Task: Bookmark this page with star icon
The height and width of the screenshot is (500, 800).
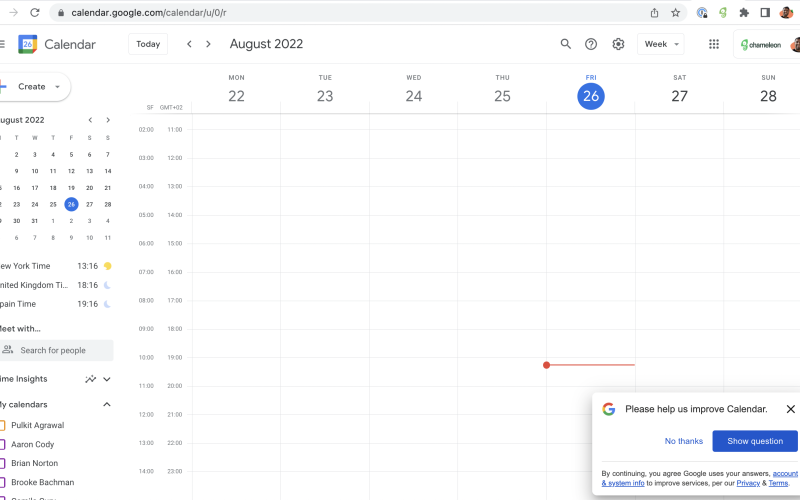Action: (676, 13)
